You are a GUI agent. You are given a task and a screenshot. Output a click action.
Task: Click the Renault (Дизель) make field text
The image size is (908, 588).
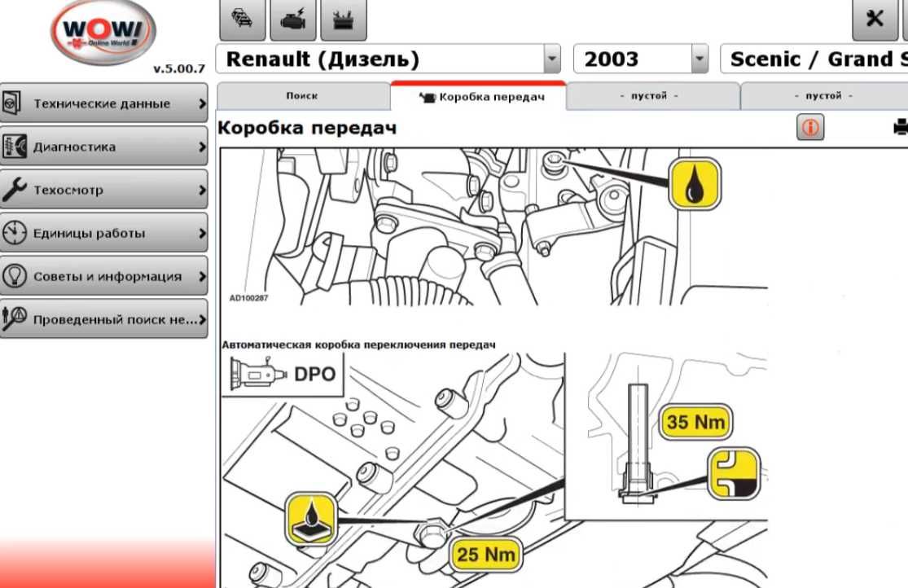click(x=322, y=59)
